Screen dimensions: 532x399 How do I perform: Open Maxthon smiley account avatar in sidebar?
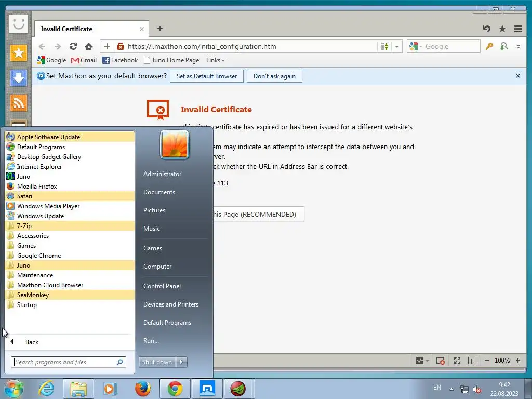(18, 24)
